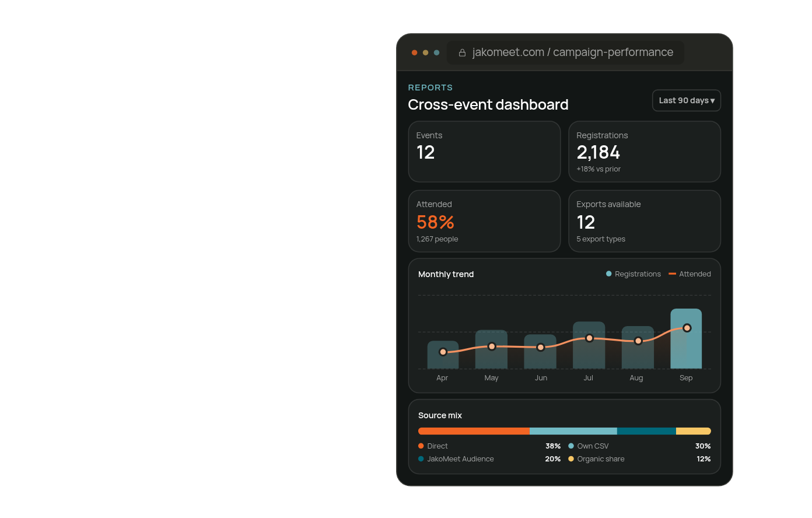Open the Registrations card showing 2,184
The image size is (812, 518).
(x=645, y=152)
